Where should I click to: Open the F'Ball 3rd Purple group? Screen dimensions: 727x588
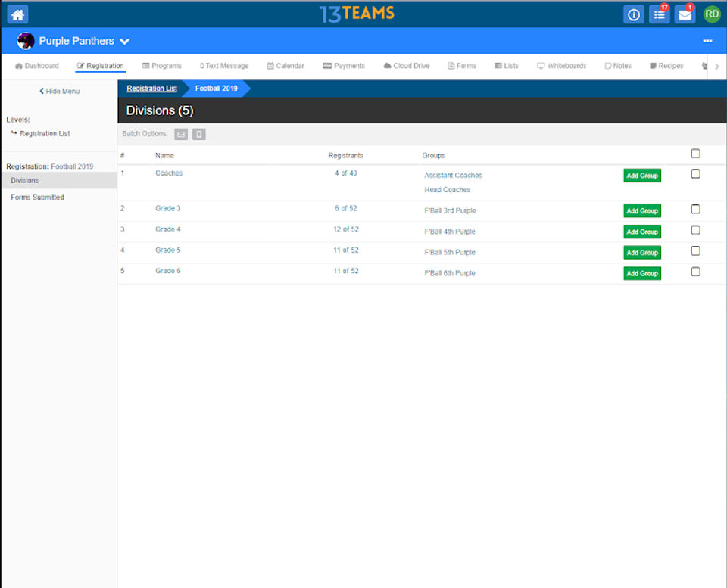(450, 210)
